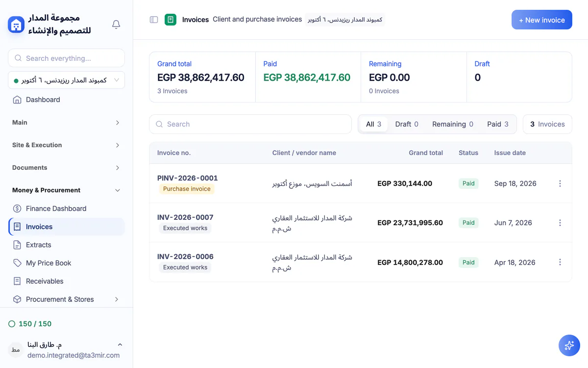Open invoice INV-2026-0006
The image size is (588, 368).
185,257
